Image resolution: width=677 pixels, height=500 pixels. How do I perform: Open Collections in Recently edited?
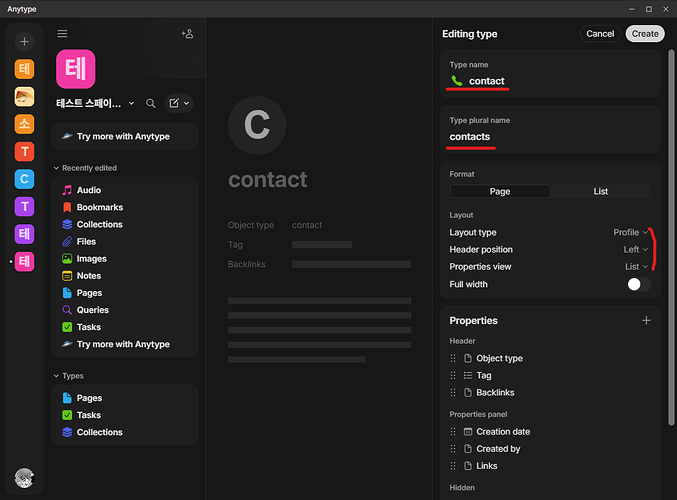(125, 225)
